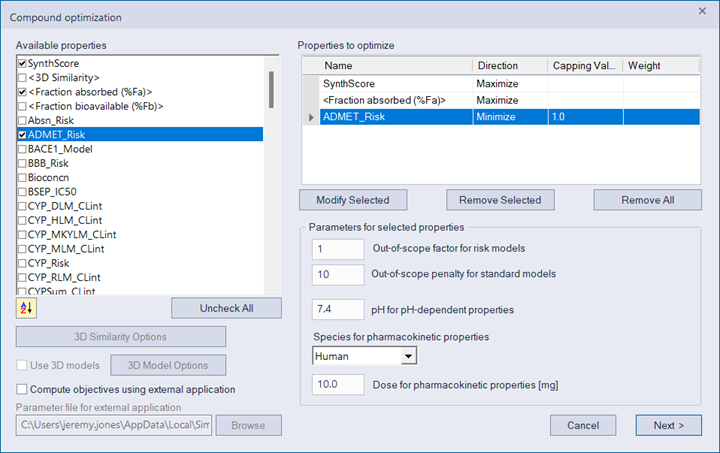Tick BSEP_IC50 checkbox
720x453 pixels.
coord(22,191)
